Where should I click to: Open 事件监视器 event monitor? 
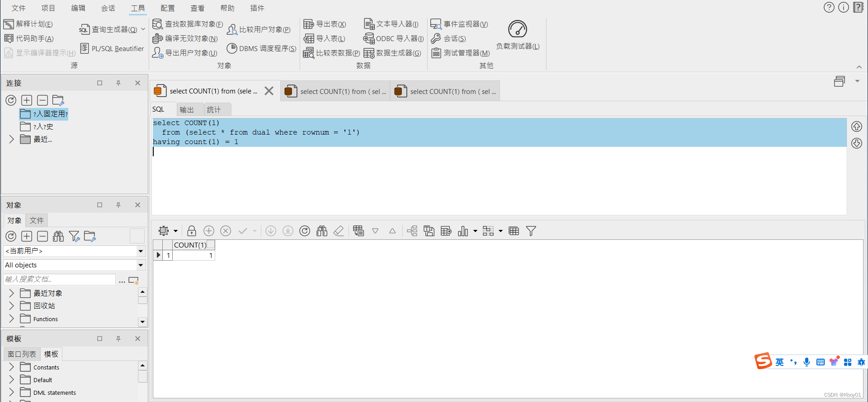coord(459,24)
